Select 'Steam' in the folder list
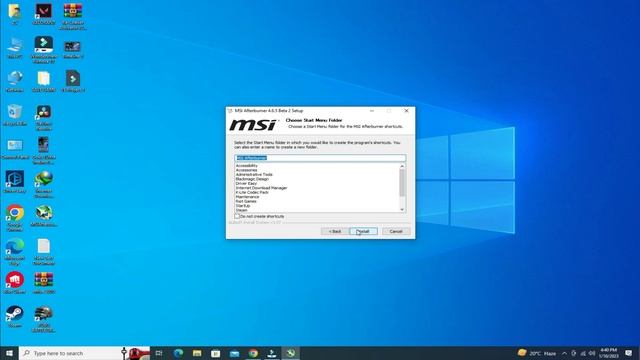640x360 pixels. (x=241, y=210)
